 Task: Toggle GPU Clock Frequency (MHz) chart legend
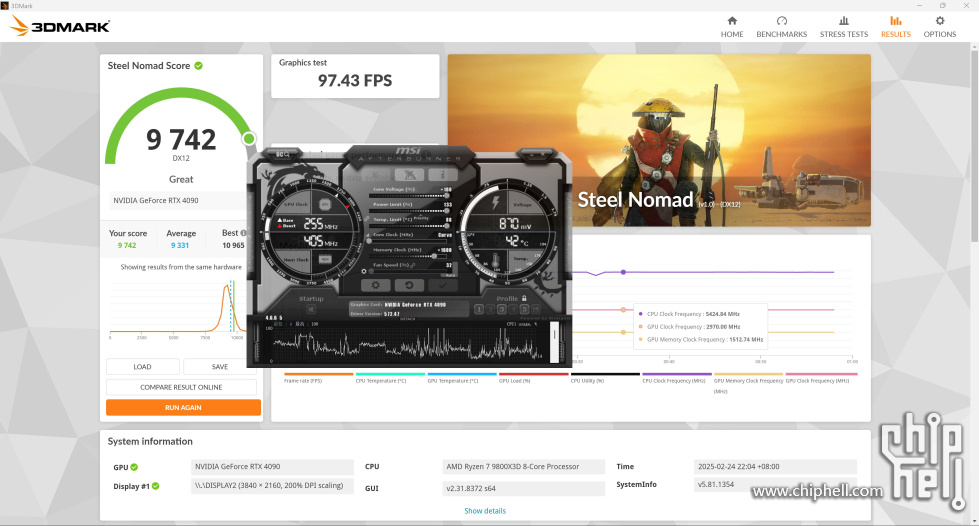[821, 379]
